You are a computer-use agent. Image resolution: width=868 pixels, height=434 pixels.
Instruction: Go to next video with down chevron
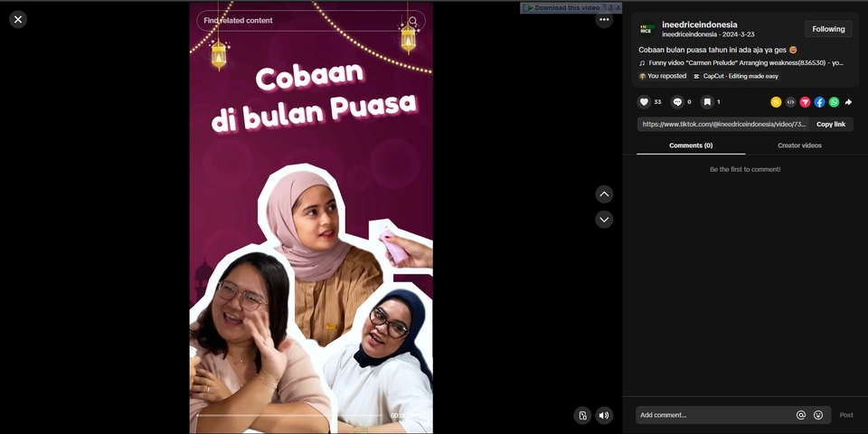[604, 220]
